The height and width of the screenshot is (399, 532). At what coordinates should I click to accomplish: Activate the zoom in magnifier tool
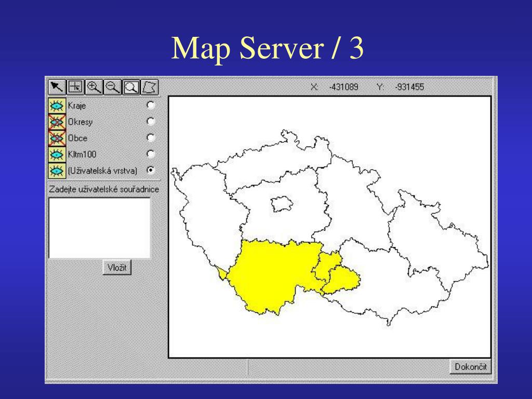[94, 87]
